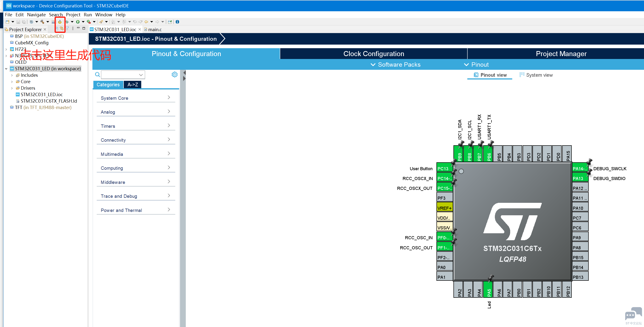The width and height of the screenshot is (644, 327).
Task: Expand the Connectivity category
Action: tap(136, 140)
